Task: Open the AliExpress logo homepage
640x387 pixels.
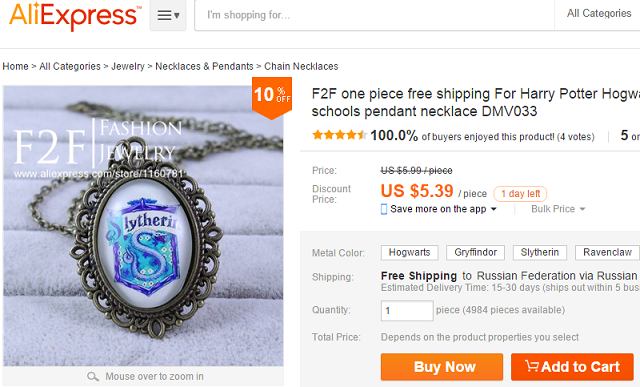Action: [75, 16]
